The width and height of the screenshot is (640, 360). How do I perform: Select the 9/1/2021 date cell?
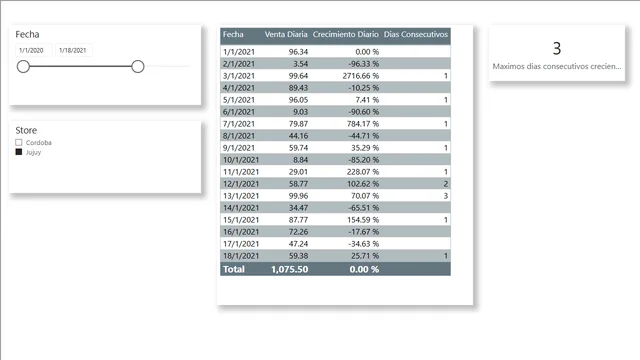(239, 148)
